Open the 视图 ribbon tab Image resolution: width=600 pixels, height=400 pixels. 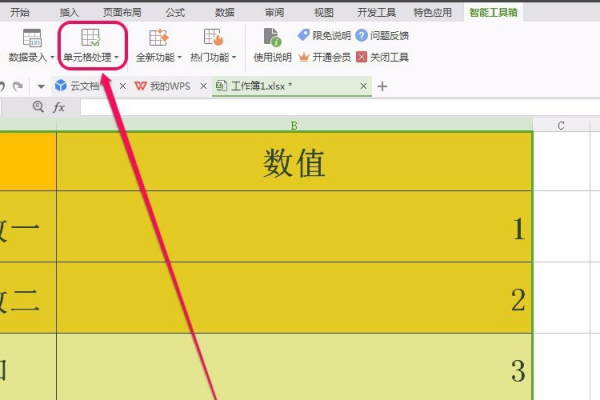pyautogui.click(x=324, y=13)
